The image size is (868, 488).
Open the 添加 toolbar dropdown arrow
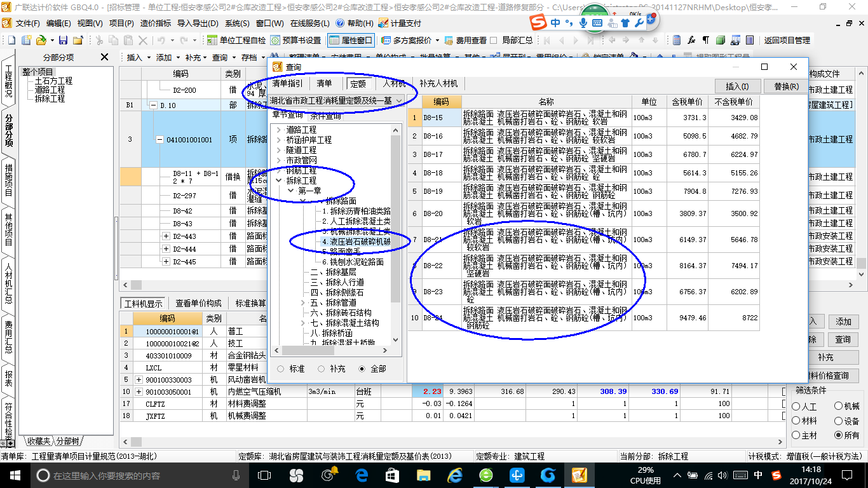pos(178,57)
